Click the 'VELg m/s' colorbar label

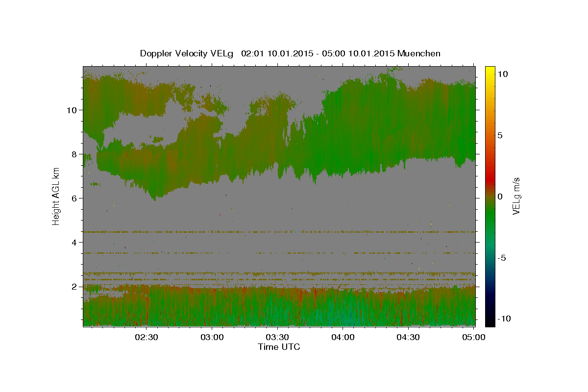pos(516,196)
